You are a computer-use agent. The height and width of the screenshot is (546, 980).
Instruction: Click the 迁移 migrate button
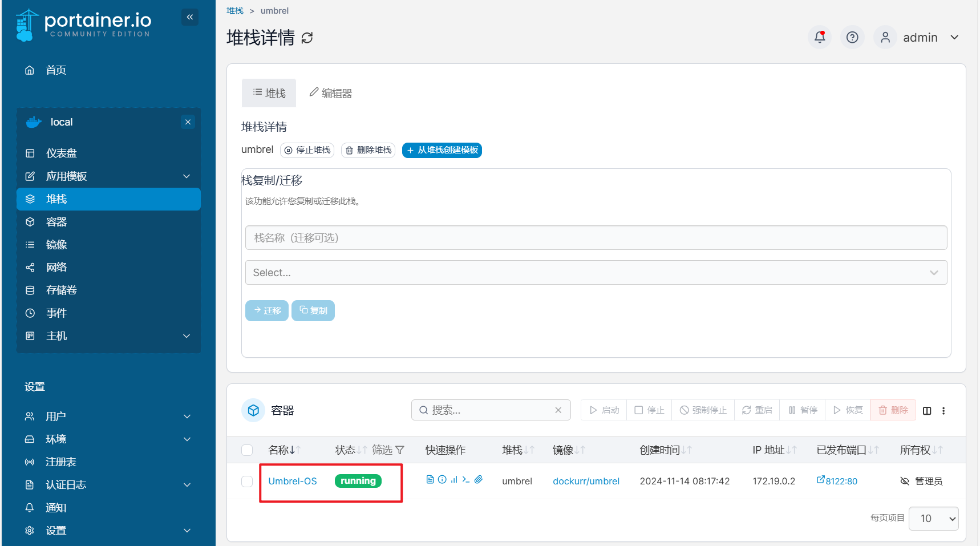(x=267, y=310)
